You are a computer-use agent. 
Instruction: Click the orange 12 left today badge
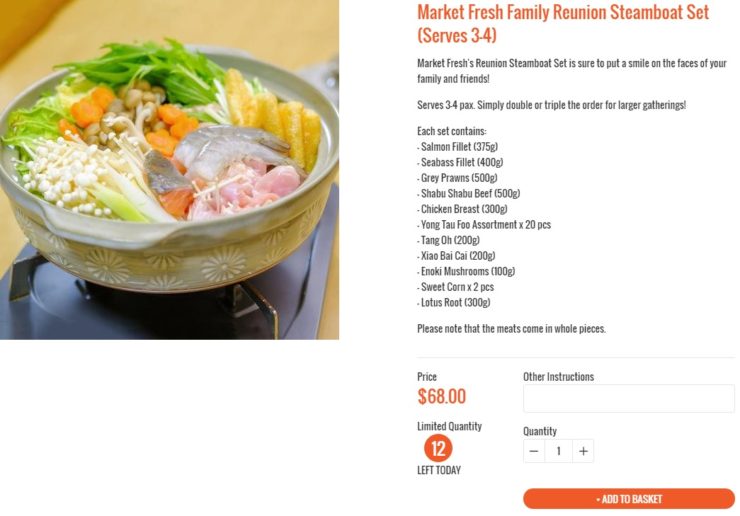(438, 448)
